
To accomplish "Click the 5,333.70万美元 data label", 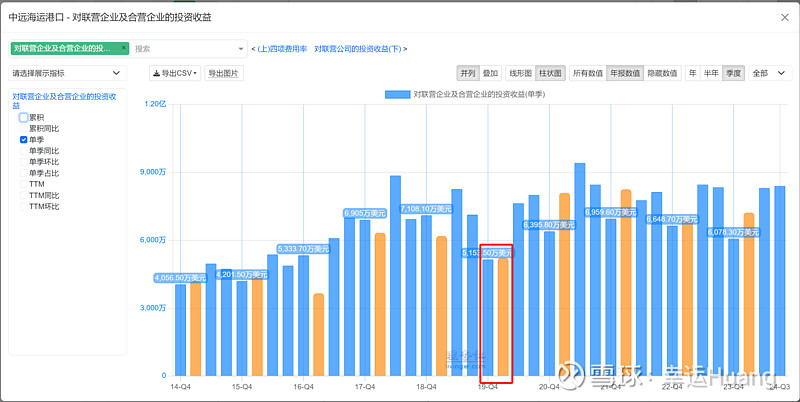I will (x=303, y=249).
